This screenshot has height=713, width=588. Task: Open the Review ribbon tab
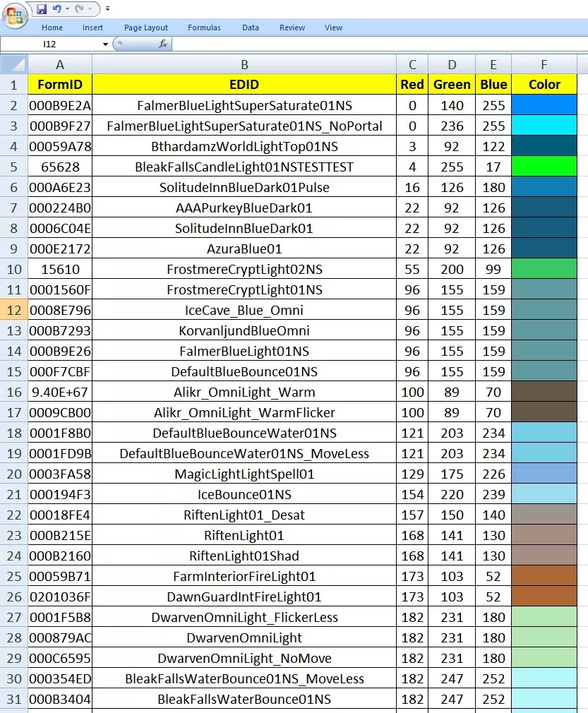click(292, 28)
